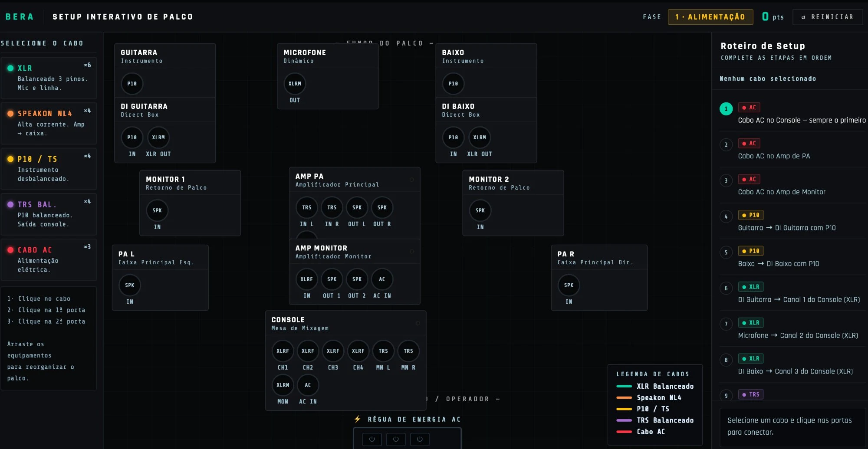Select the Cabo AC cable type
The image size is (868, 449).
(49, 259)
